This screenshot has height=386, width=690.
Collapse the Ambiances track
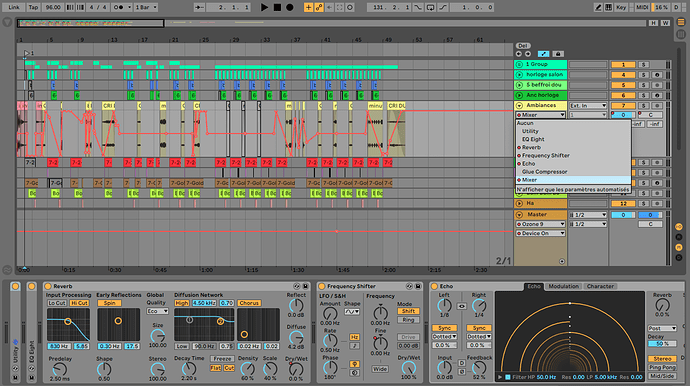[519, 106]
